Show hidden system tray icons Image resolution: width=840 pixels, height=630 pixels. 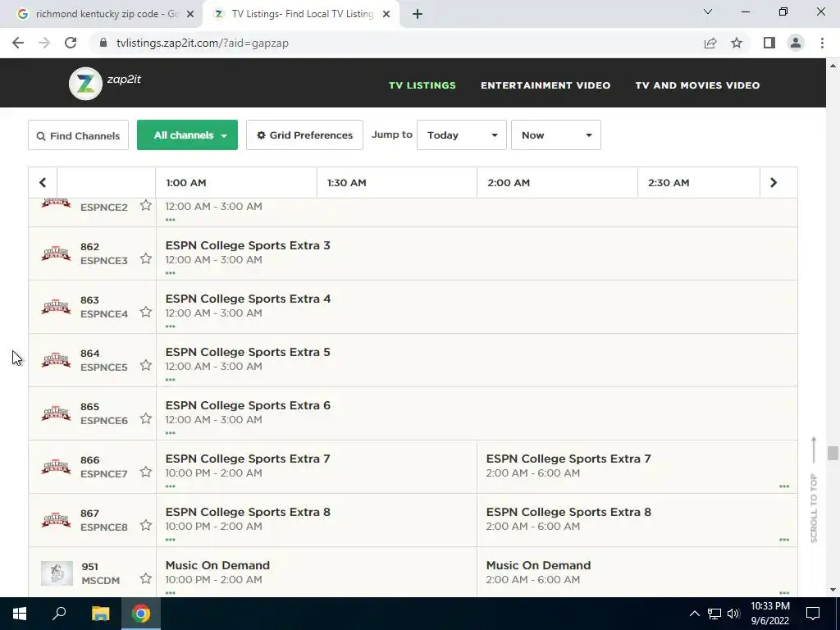pos(694,614)
